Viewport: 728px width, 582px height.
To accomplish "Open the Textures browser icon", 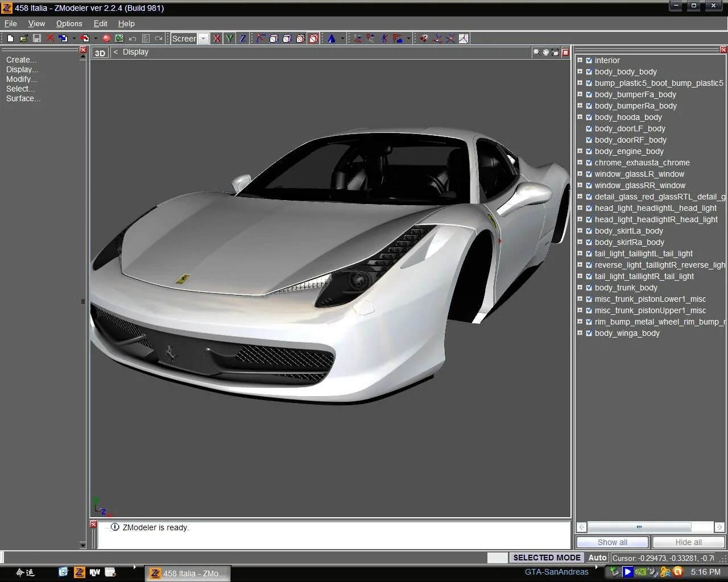I will [x=119, y=39].
